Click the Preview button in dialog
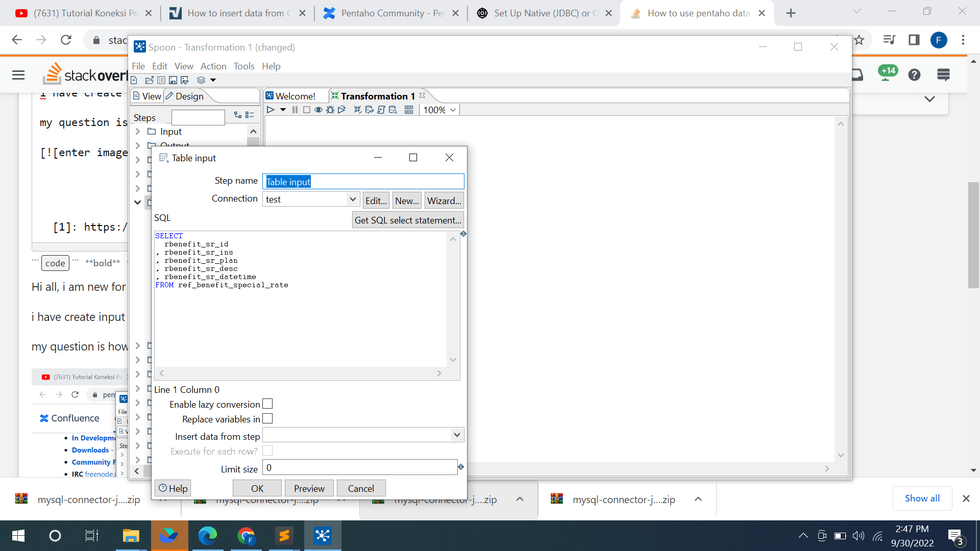The image size is (980, 551). point(309,488)
